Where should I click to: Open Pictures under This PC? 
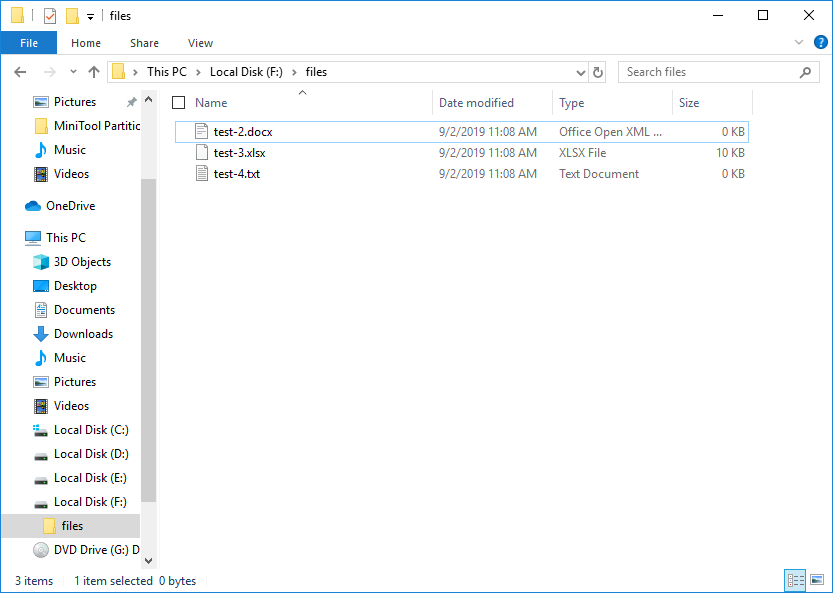64,382
